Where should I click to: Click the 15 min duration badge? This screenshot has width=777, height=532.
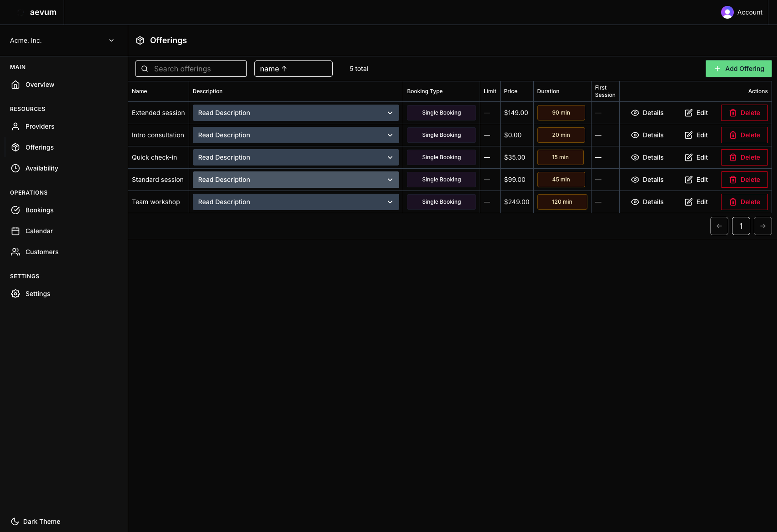[x=561, y=157]
